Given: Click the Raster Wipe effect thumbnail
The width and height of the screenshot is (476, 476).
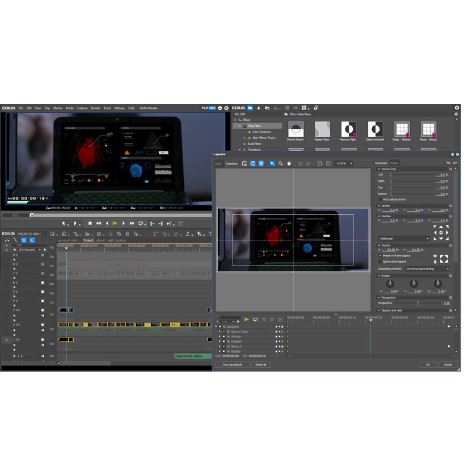Looking at the screenshot, I should coord(322,128).
